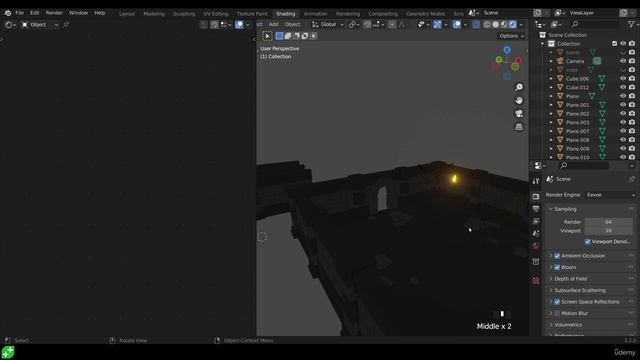Open the Render menu
Image resolution: width=640 pixels, height=360 pixels.
click(54, 13)
